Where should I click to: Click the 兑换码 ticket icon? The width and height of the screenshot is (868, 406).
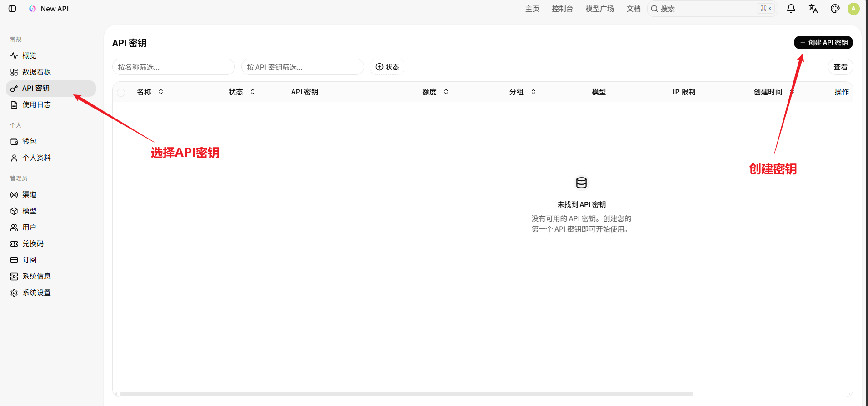(14, 243)
